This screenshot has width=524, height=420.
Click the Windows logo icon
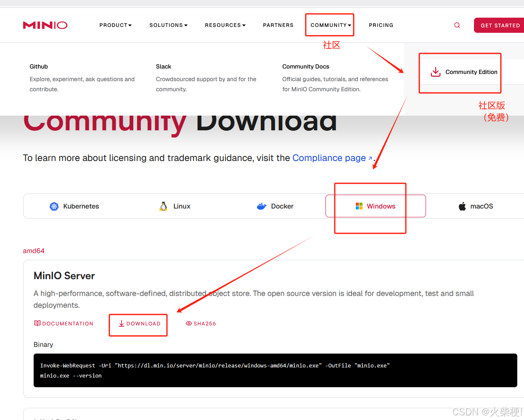coord(359,206)
